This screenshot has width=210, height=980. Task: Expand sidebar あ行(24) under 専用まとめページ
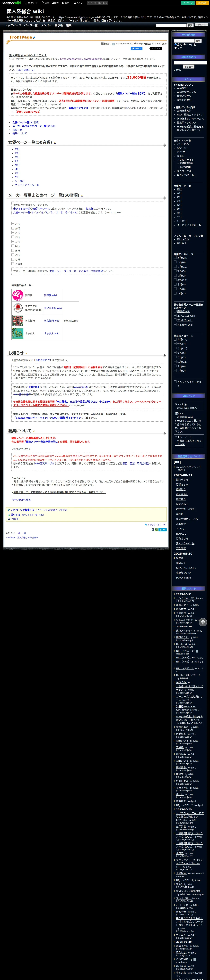coord(175,258)
